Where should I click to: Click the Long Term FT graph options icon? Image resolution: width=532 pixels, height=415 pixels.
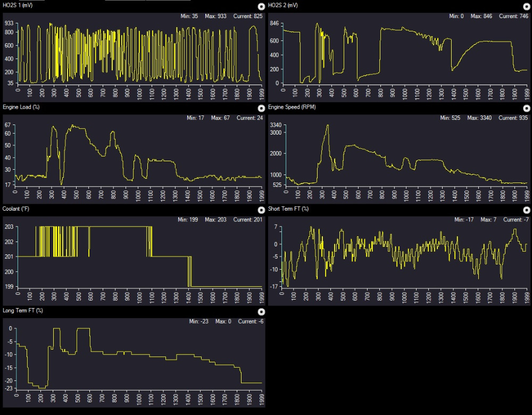pos(261,312)
